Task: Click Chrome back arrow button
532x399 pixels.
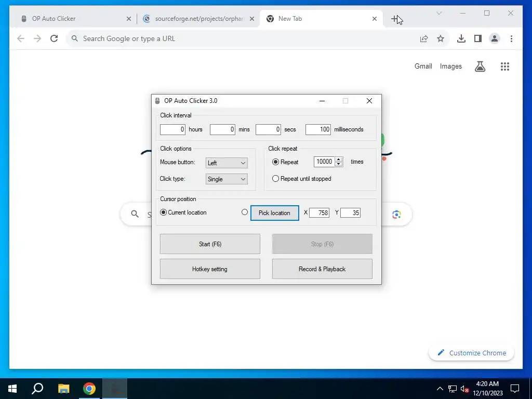Action: click(21, 38)
